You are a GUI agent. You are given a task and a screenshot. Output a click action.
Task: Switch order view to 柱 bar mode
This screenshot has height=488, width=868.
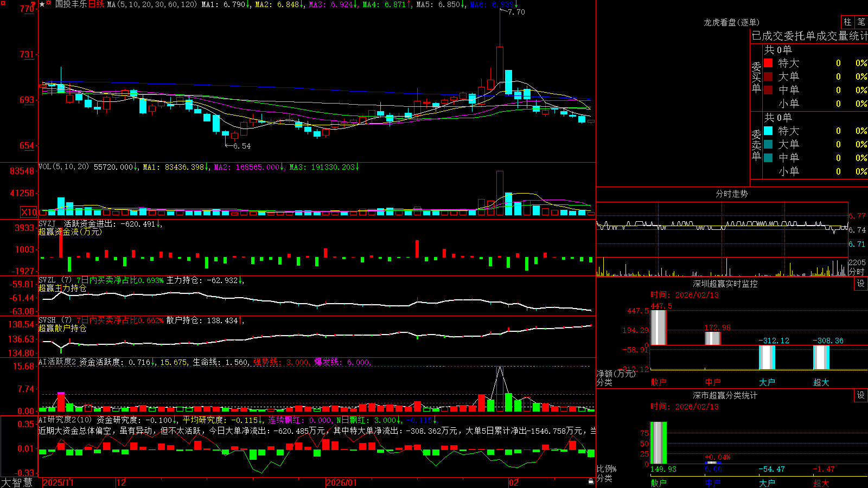(847, 22)
